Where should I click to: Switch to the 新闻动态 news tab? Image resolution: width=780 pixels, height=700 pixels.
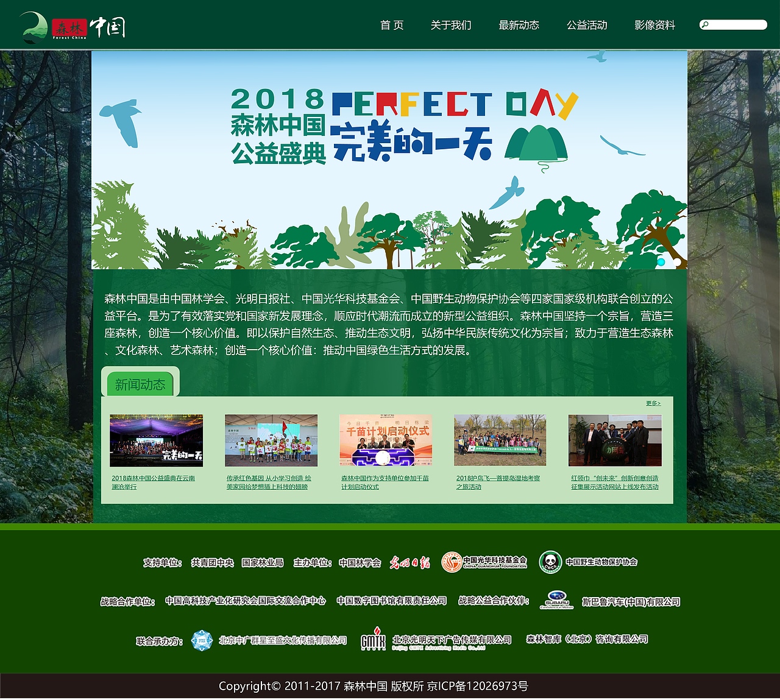tap(139, 384)
